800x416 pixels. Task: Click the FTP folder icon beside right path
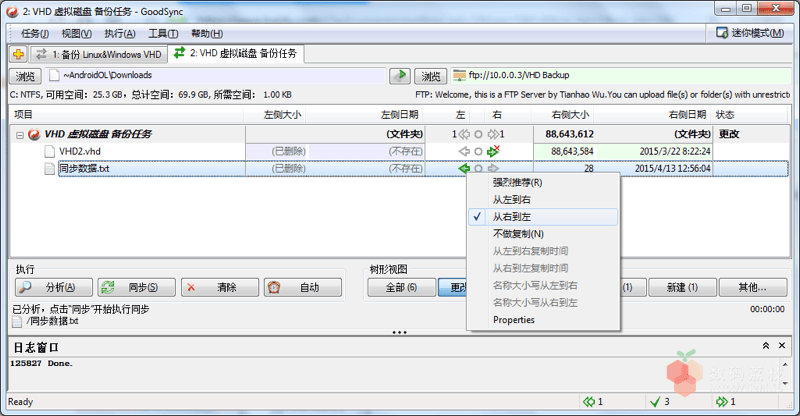pyautogui.click(x=459, y=76)
